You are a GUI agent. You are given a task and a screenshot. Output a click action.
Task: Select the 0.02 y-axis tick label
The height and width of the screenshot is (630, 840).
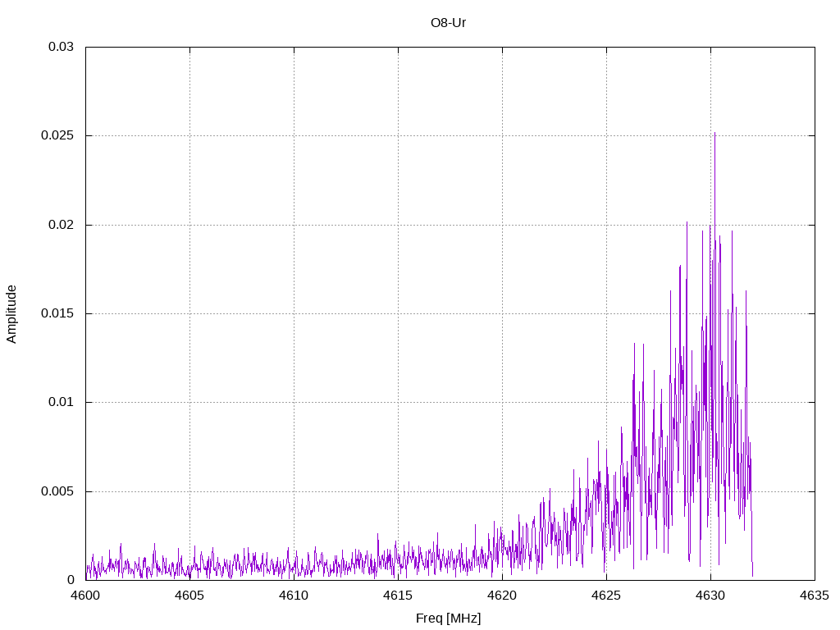[61, 225]
